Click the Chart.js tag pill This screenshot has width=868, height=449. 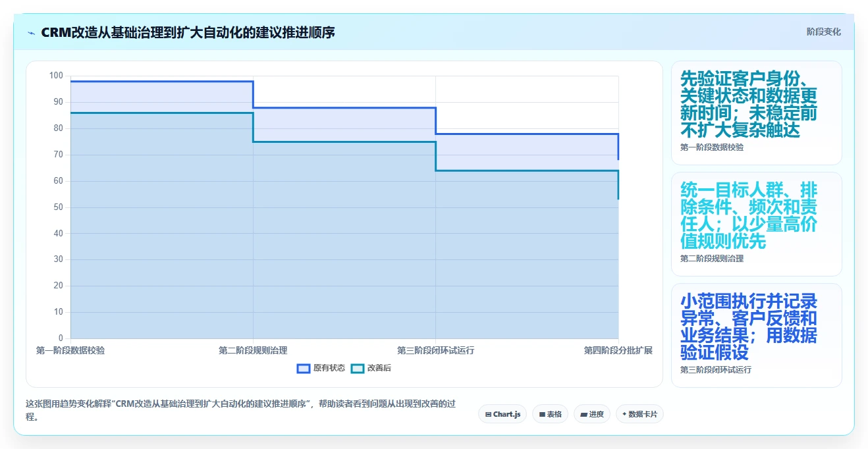[502, 414]
